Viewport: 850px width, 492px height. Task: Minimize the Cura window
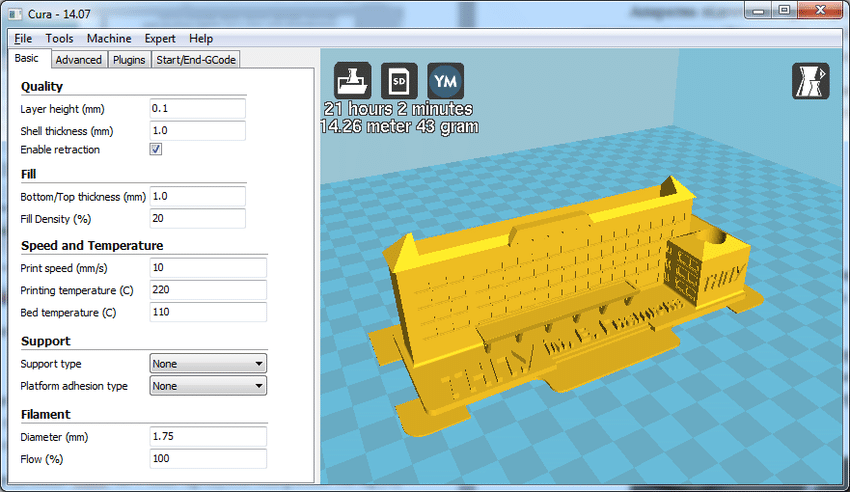[x=759, y=10]
